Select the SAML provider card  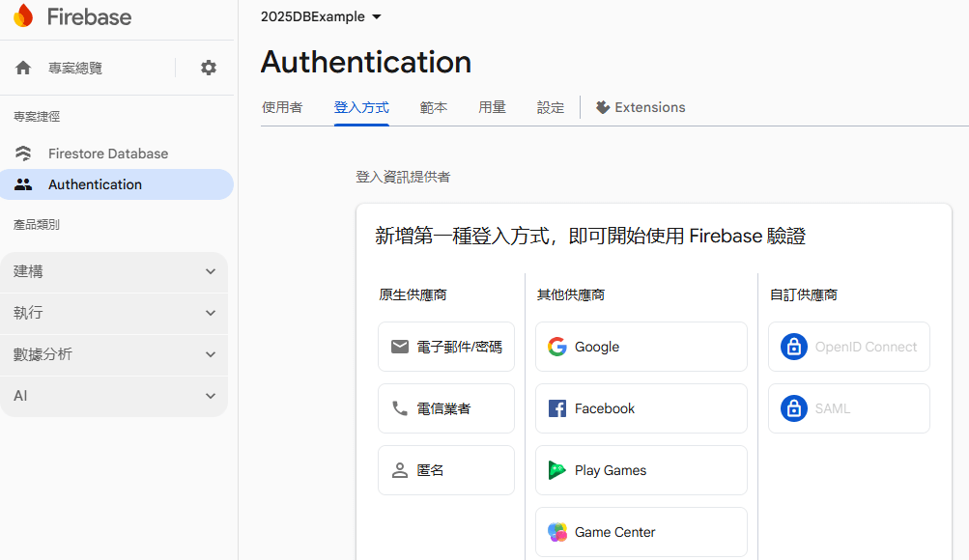(x=849, y=408)
